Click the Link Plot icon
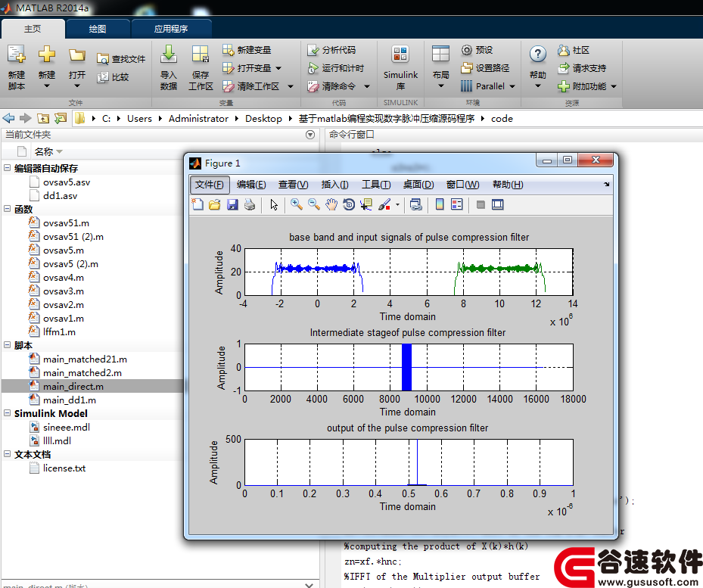The height and width of the screenshot is (588, 703). (416, 205)
